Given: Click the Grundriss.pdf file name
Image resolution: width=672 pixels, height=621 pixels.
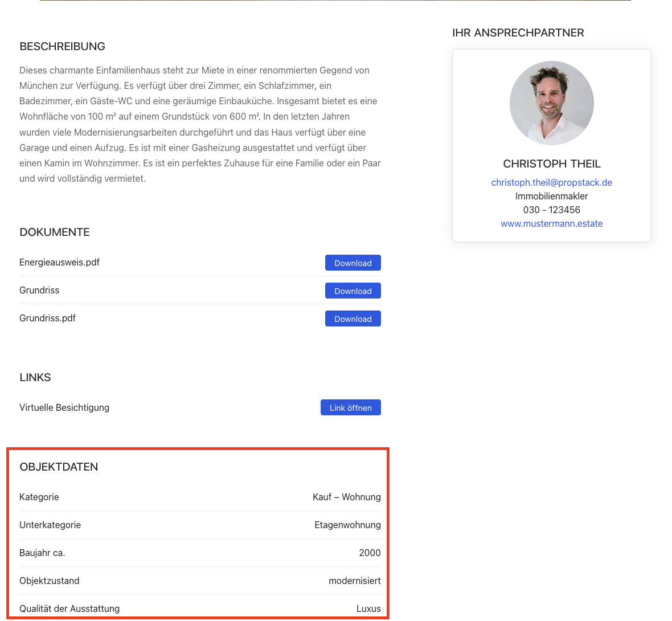Looking at the screenshot, I should pyautogui.click(x=48, y=318).
